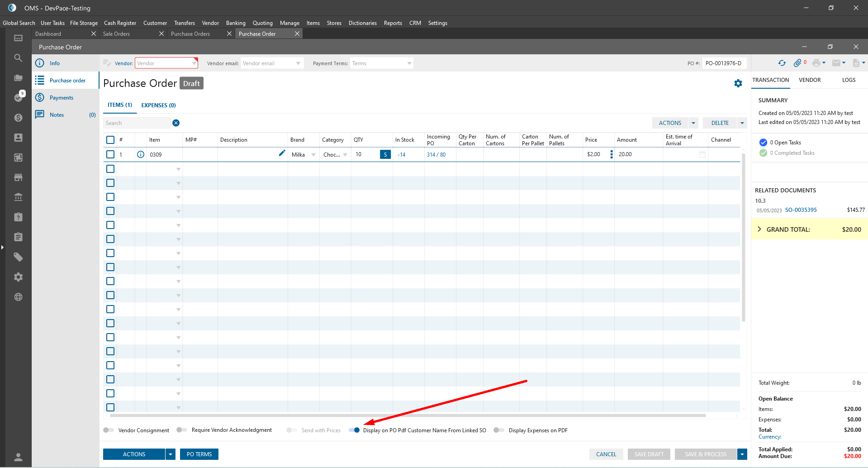The image size is (868, 468).
Task: Click the document page icon
Action: tap(856, 63)
